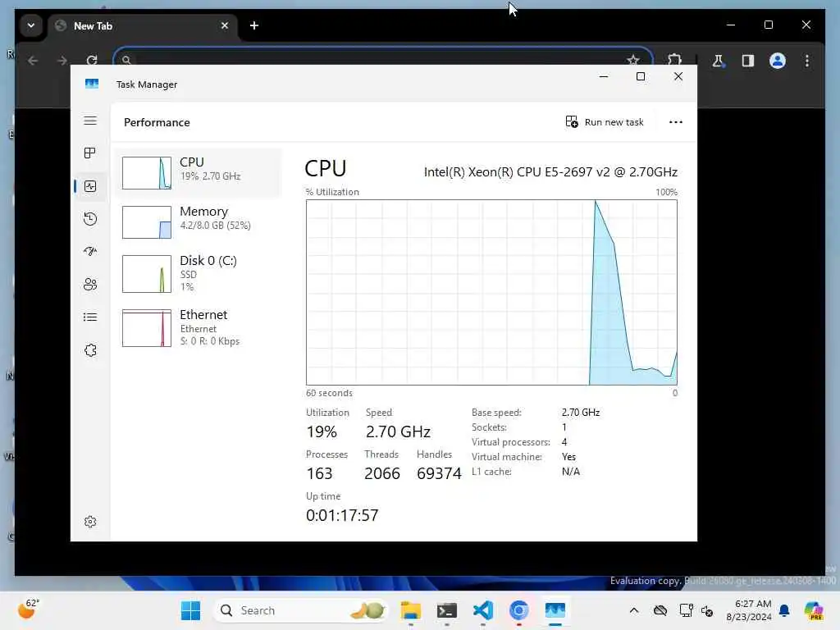Open Copilot preview icon in taskbar
This screenshot has width=840, height=630.
(x=814, y=610)
